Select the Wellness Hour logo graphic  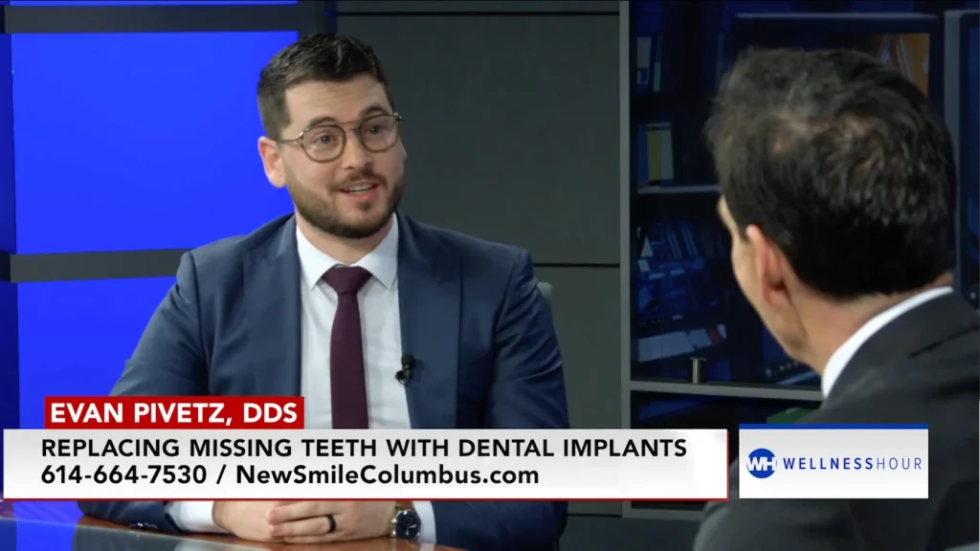(833, 461)
